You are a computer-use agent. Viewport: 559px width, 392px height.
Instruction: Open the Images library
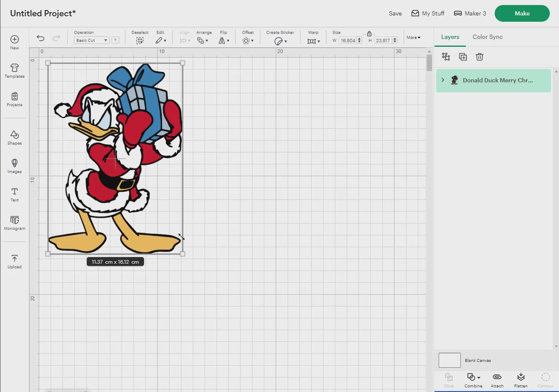coord(15,166)
